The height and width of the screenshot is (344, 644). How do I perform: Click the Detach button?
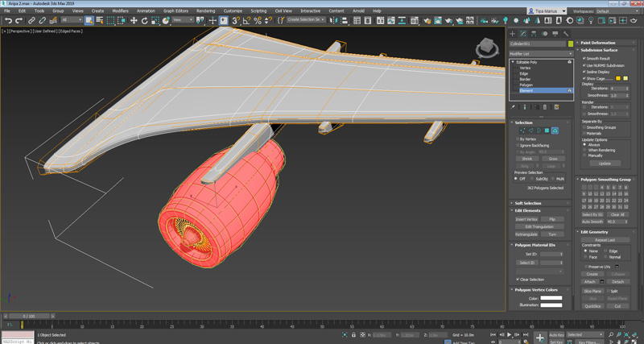617,281
